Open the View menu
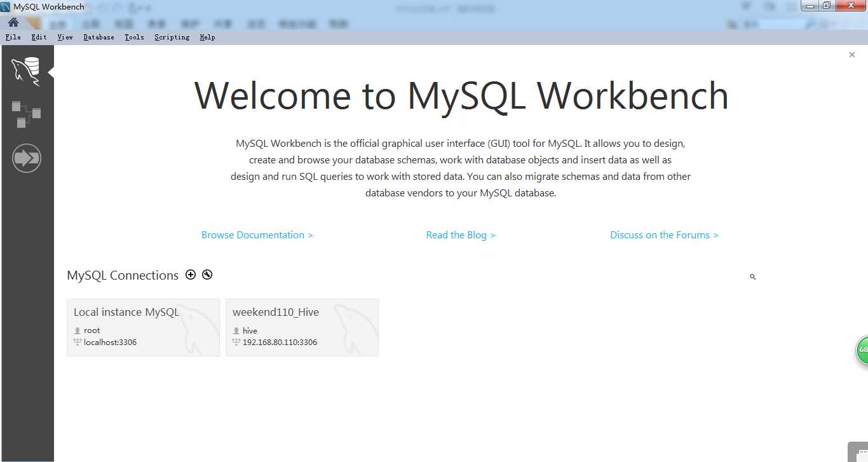 pyautogui.click(x=65, y=37)
